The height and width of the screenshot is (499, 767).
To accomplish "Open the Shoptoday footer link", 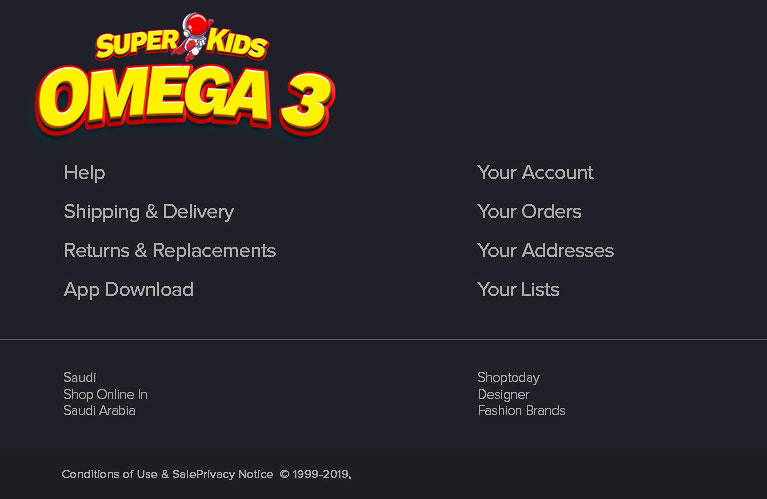I will point(508,377).
